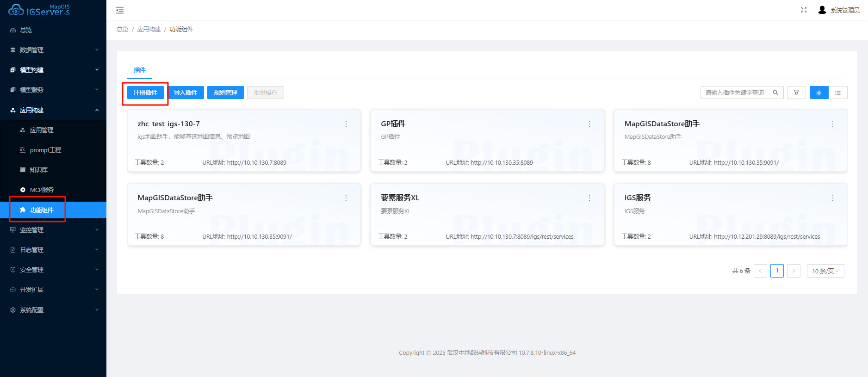This screenshot has height=377, width=868.
Task: Click the plugin keyword search field
Action: (x=736, y=93)
